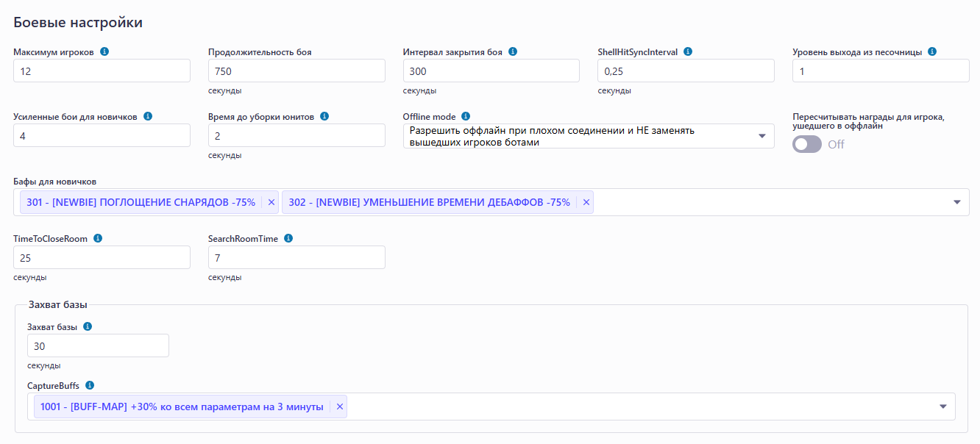The height and width of the screenshot is (444, 980).
Task: Open the Offline mode dropdown
Action: click(x=761, y=136)
